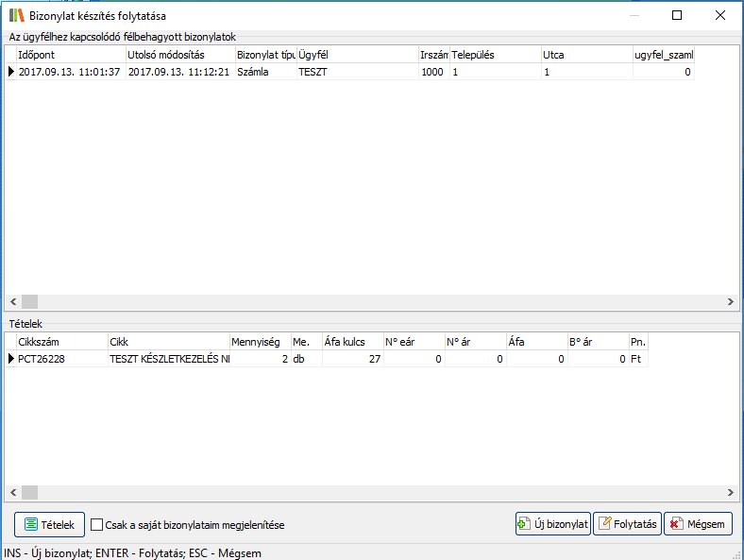
Task: Click the Cikkszám column header
Action: coord(60,342)
